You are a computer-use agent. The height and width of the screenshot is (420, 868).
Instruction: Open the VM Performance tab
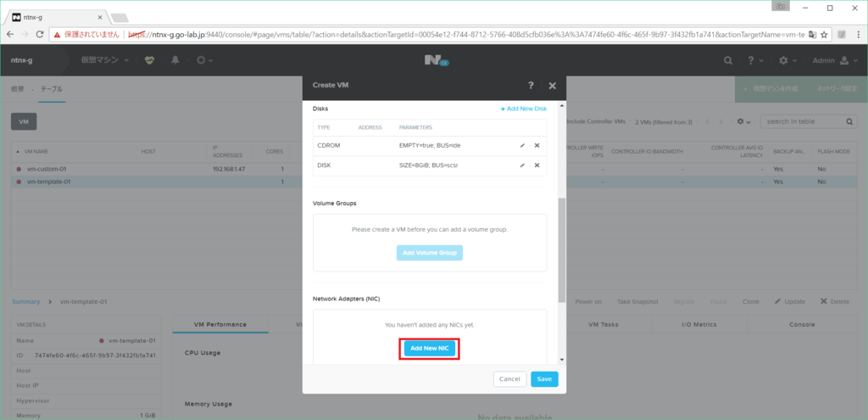point(220,324)
